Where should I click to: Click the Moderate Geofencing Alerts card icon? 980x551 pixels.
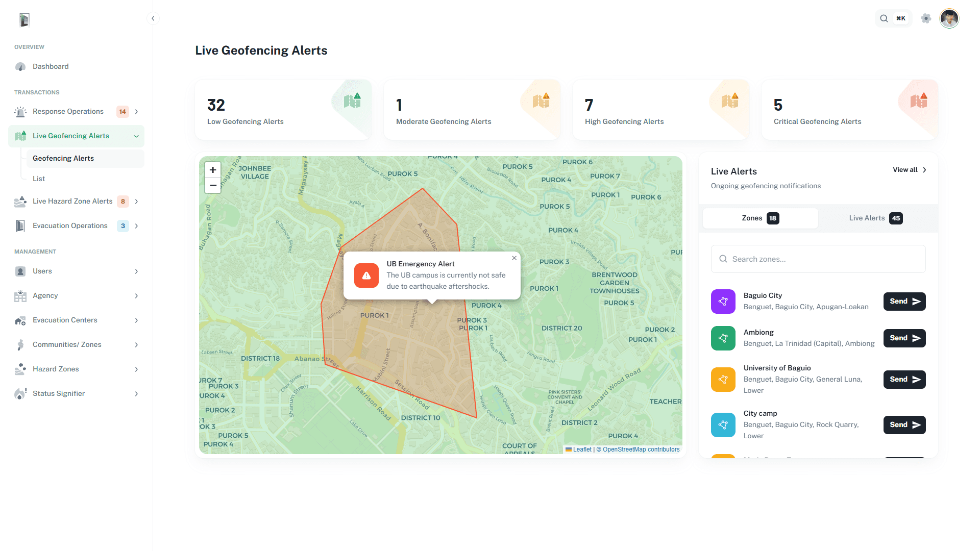[x=541, y=101]
